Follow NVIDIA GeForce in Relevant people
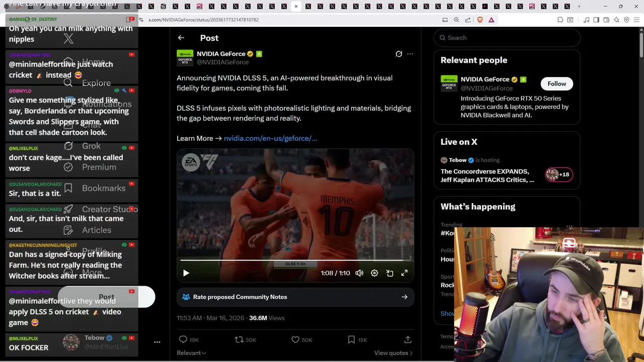Image resolution: width=644 pixels, height=362 pixels. coord(556,84)
